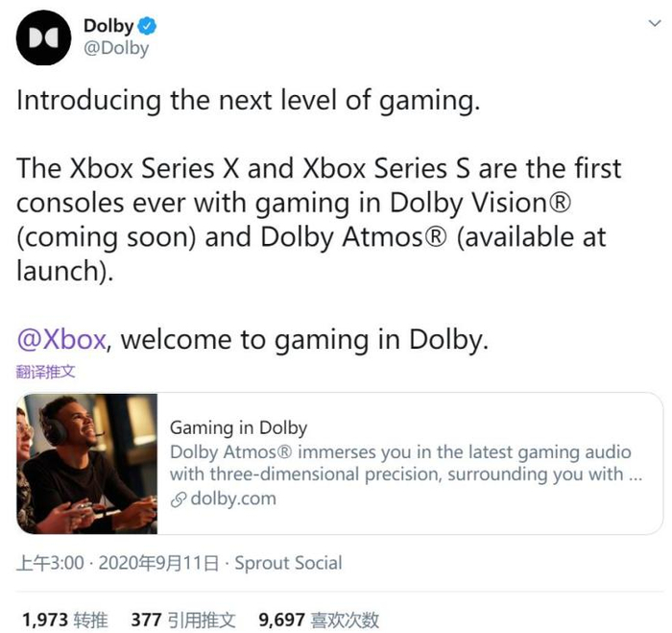View the 1,973 转推 retweets list

64,620
